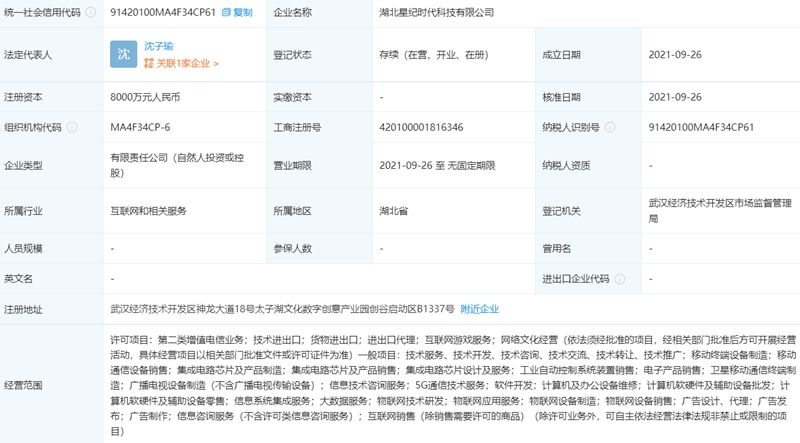
Task: Click the 英文名 label cell
Action: (52, 279)
